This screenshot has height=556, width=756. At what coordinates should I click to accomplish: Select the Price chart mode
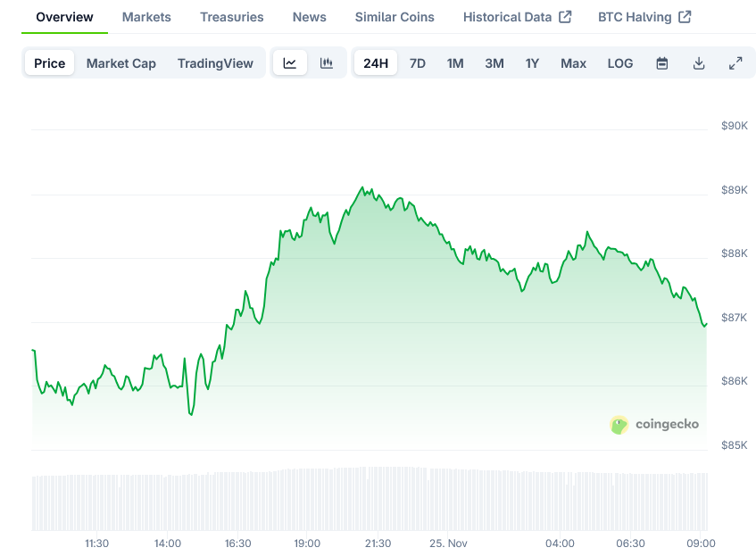(50, 63)
